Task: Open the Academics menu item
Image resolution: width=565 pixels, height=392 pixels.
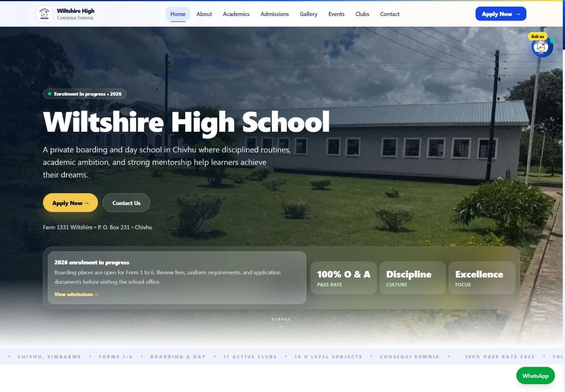Action: point(236,14)
